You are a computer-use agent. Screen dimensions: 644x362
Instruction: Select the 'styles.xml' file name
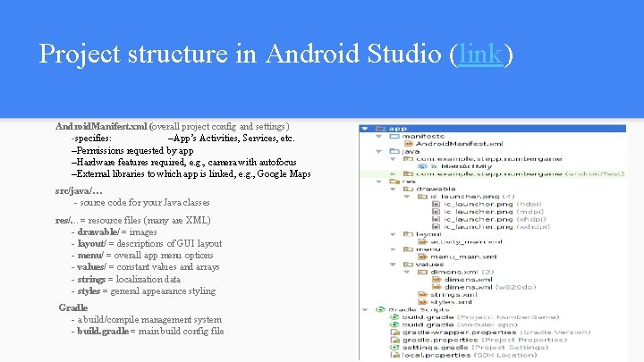pyautogui.click(x=451, y=302)
